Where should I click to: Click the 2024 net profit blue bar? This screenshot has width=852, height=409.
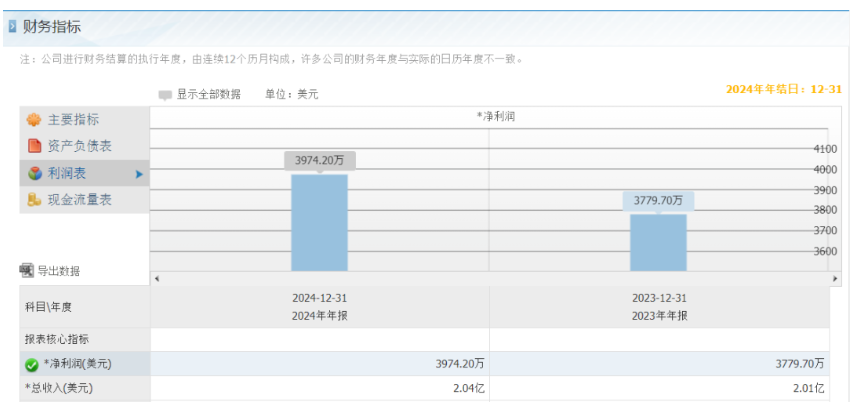pos(320,223)
